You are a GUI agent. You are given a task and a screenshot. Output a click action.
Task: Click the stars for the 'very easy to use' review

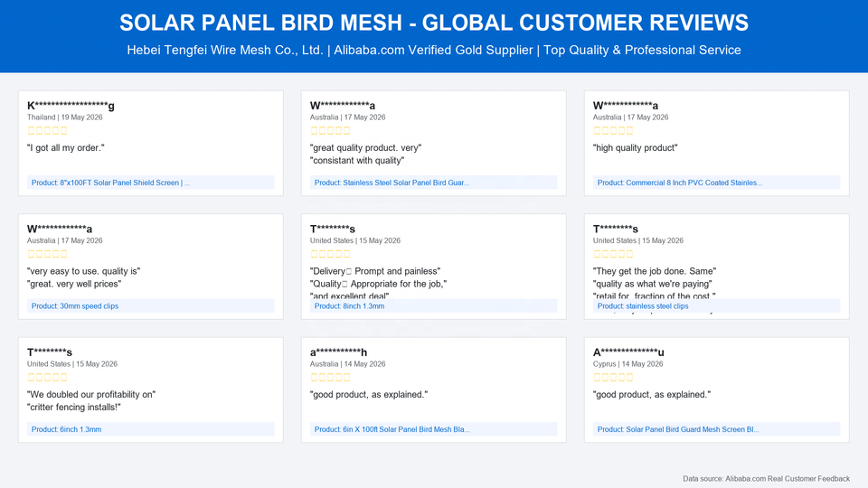tap(47, 254)
